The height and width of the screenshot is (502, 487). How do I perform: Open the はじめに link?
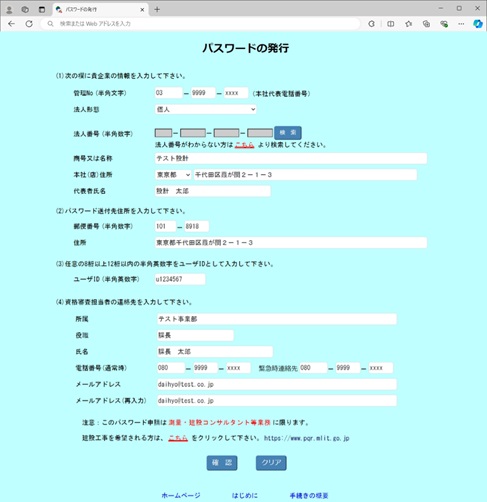point(245,495)
